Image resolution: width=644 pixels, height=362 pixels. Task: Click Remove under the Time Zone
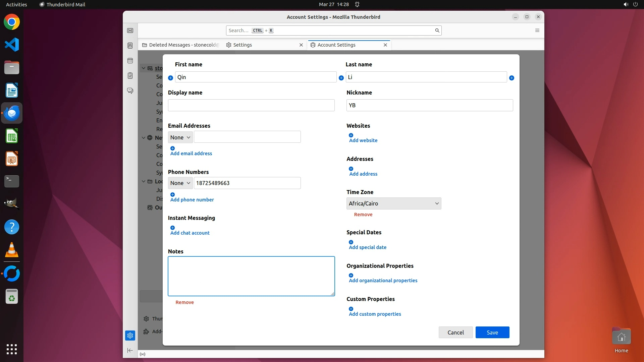point(363,215)
